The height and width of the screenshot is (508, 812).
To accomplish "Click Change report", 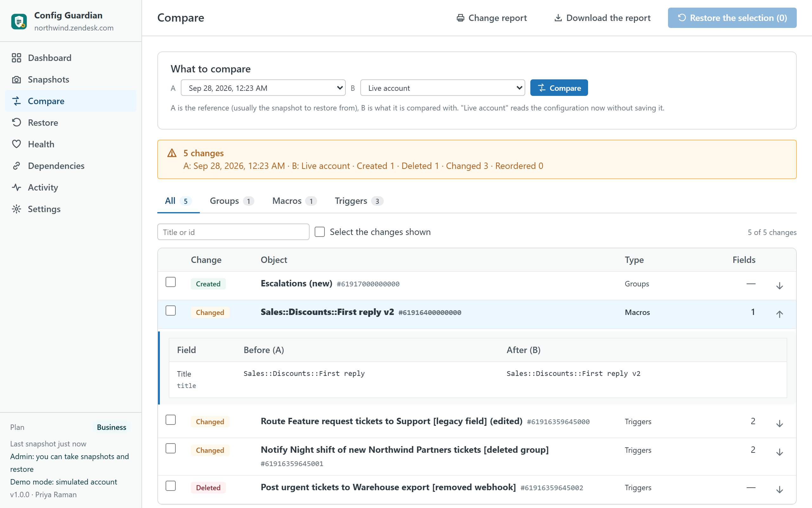I will pyautogui.click(x=492, y=18).
